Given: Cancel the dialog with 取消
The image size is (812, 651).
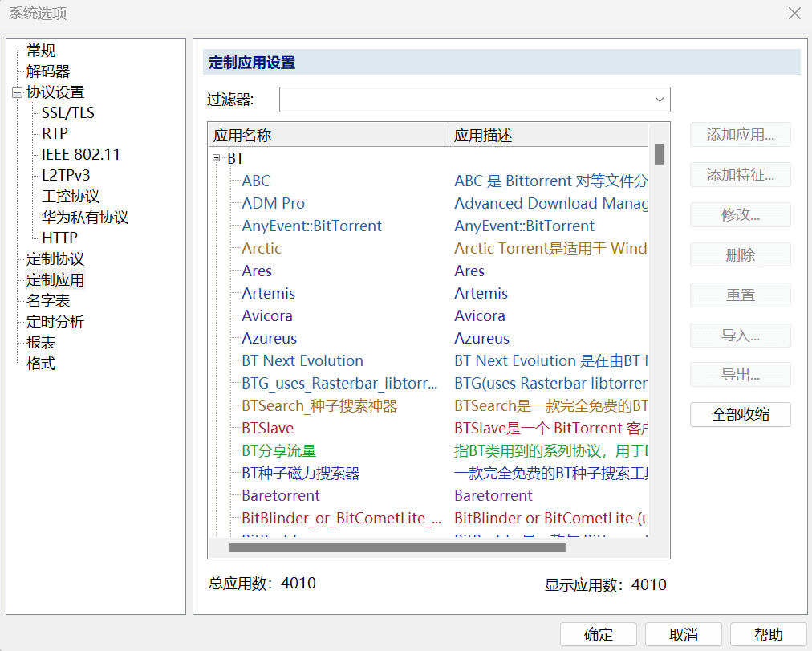Looking at the screenshot, I should [683, 634].
